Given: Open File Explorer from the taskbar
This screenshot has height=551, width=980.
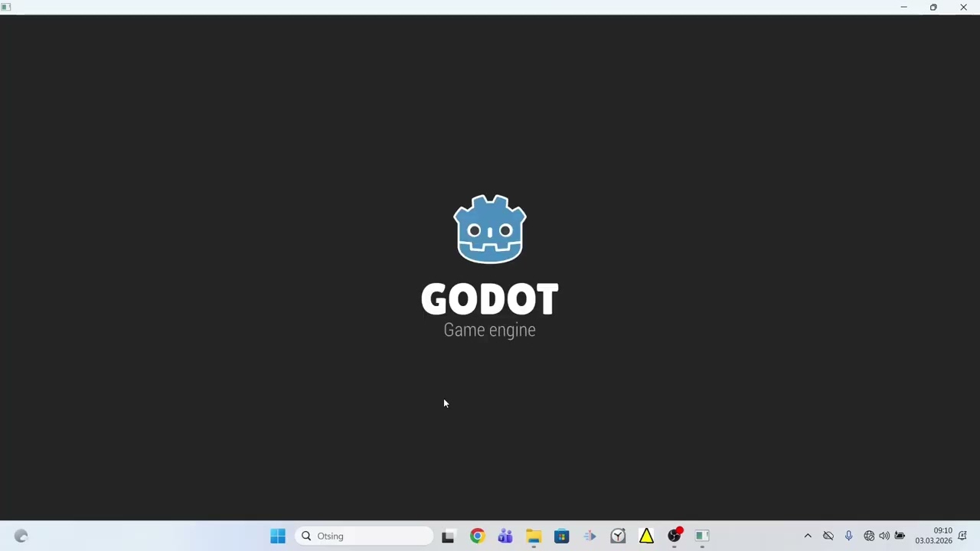Looking at the screenshot, I should (x=534, y=536).
